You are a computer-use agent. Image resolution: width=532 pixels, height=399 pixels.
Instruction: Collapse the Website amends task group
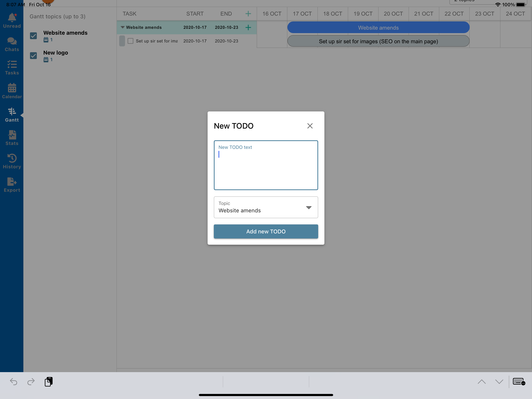pyautogui.click(x=122, y=27)
